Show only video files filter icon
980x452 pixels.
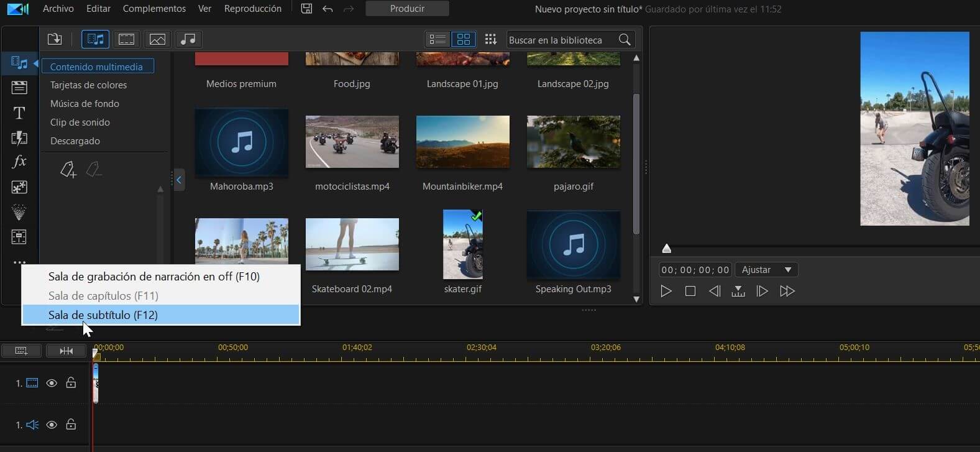(x=127, y=39)
